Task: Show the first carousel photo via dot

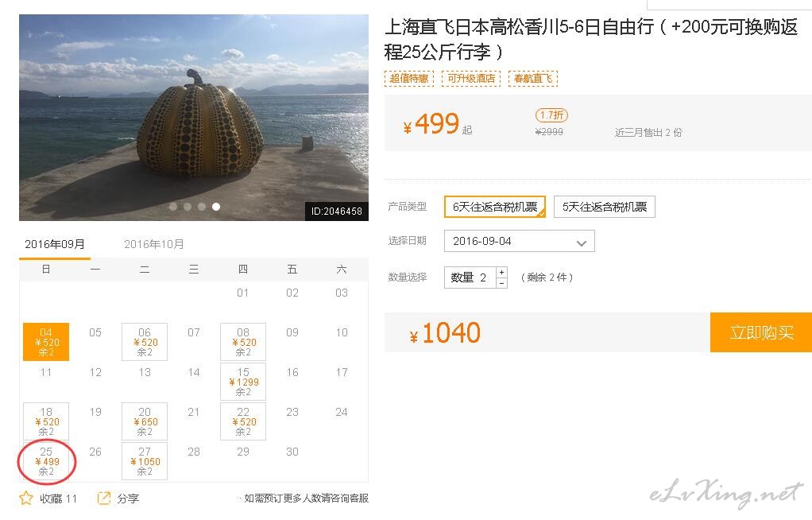Action: 173,207
